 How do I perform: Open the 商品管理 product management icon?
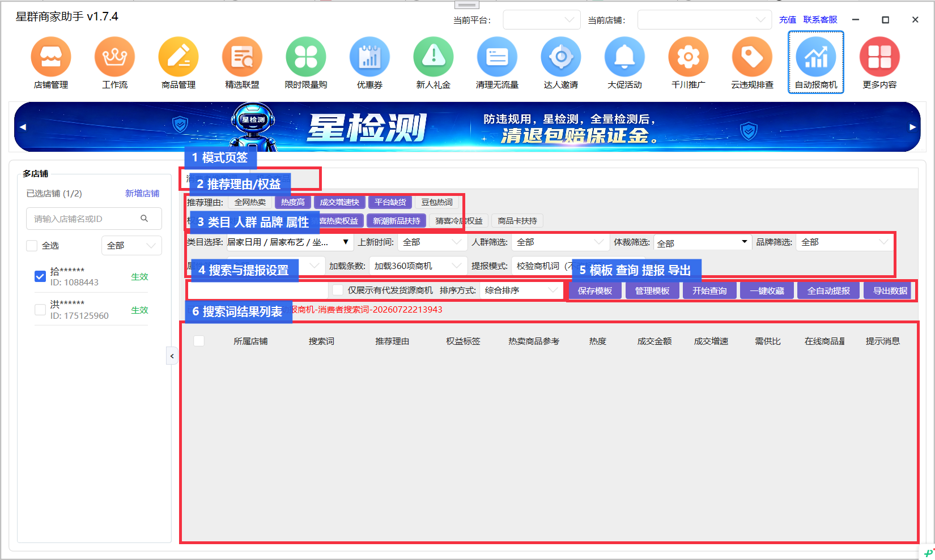[x=178, y=57]
